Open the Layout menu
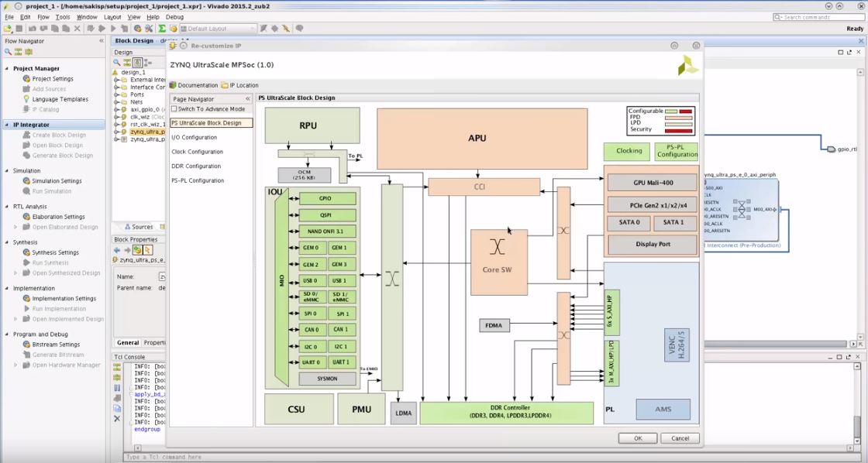 click(112, 17)
